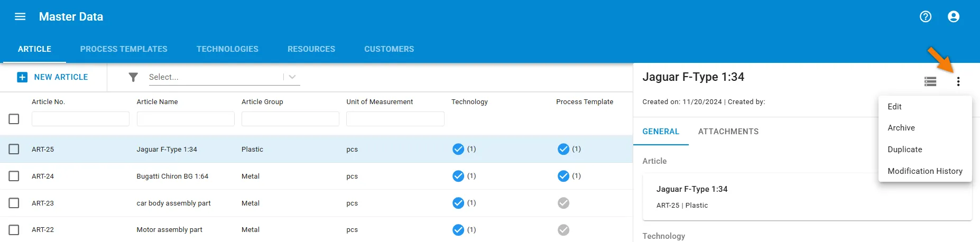The height and width of the screenshot is (242, 980).
Task: Switch to the Process Templates tab
Action: pos(124,49)
